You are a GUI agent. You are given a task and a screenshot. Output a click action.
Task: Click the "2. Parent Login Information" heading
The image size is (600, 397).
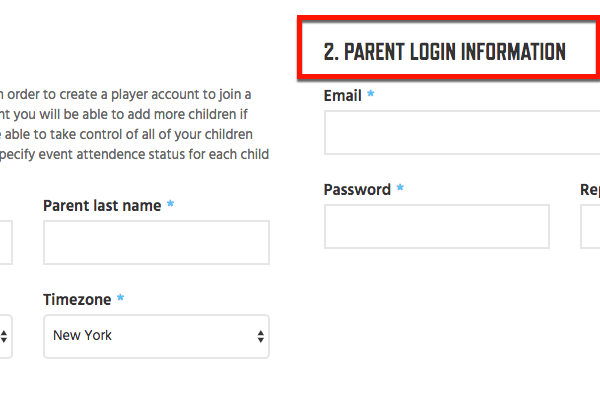coord(445,52)
